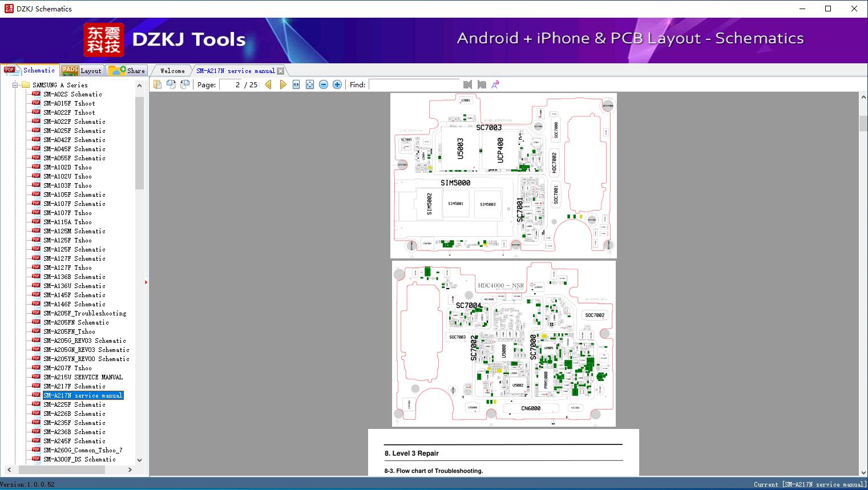Viewport: 868px width, 490px height.
Task: Click the tree list scroll up arrow
Action: [140, 86]
